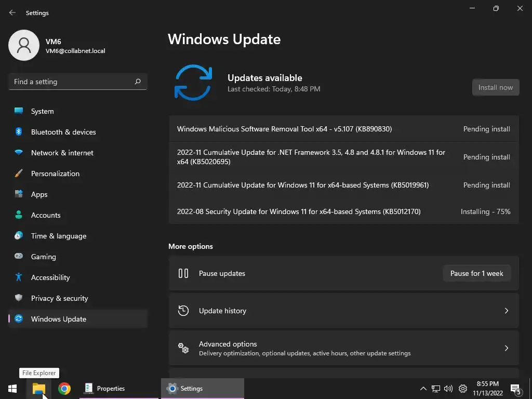The width and height of the screenshot is (532, 399).
Task: Click the Find a setting search field
Action: [x=78, y=82]
